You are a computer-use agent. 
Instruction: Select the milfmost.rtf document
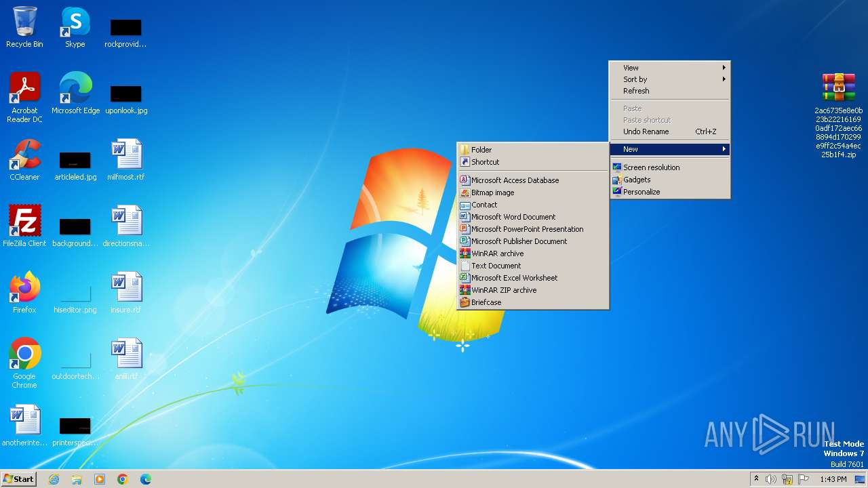126,160
